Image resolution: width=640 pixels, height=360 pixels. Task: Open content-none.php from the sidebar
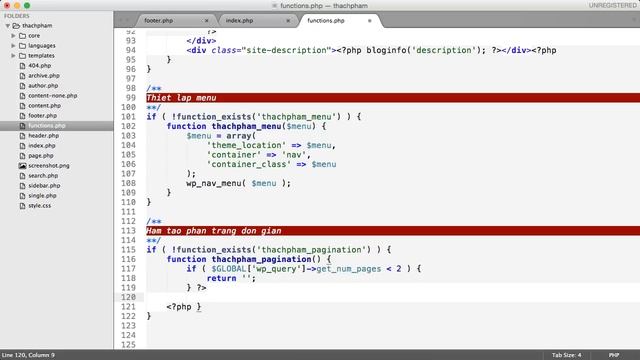click(x=53, y=96)
